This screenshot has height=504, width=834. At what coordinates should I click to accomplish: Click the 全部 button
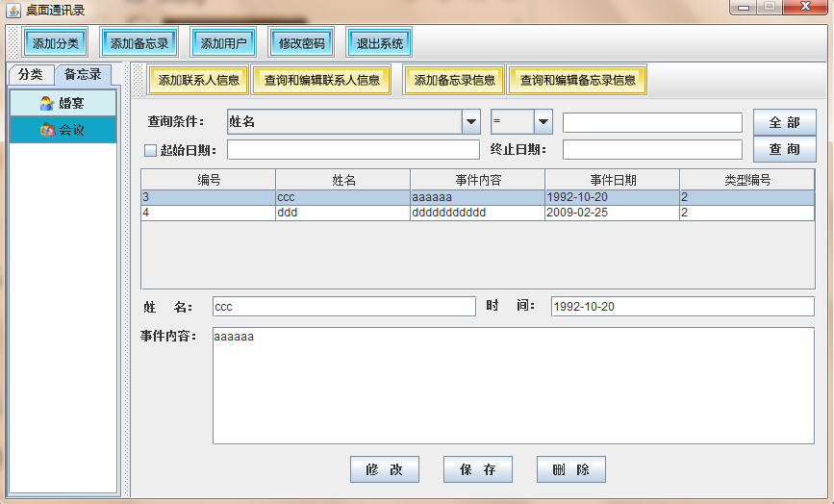pos(785,122)
